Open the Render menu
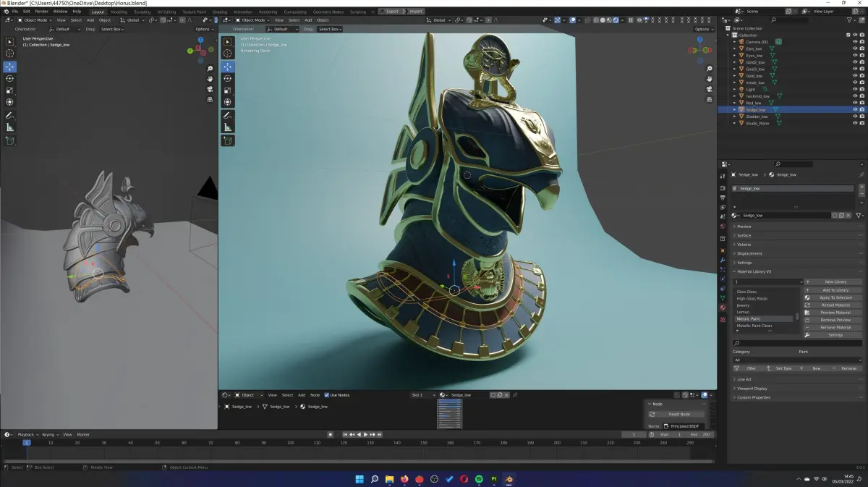 point(42,12)
